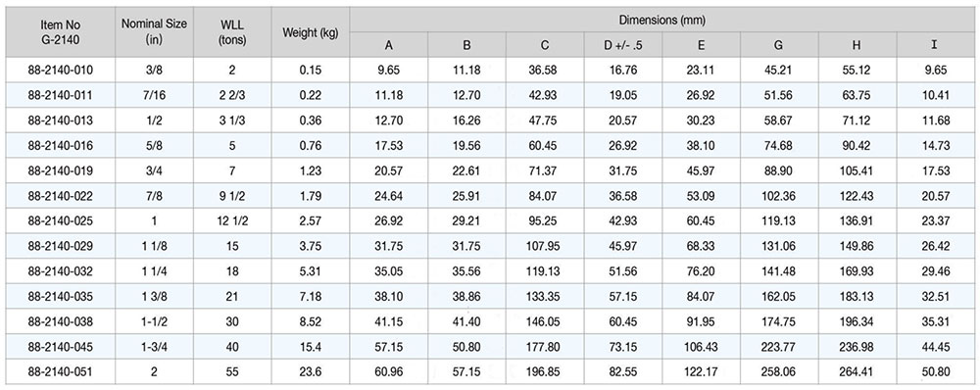This screenshot has height=390, width=980.
Task: Click the Dimensions (mm) header cell
Action: (x=661, y=20)
